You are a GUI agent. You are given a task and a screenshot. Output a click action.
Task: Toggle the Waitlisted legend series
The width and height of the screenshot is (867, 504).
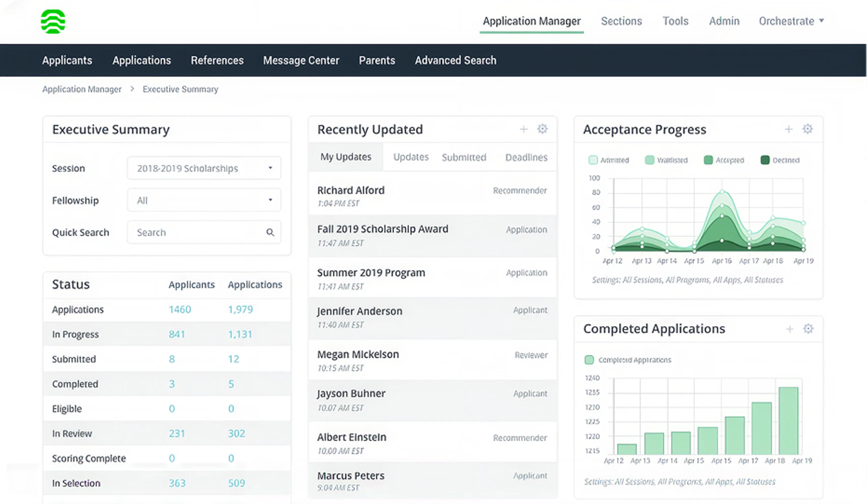pyautogui.click(x=666, y=160)
